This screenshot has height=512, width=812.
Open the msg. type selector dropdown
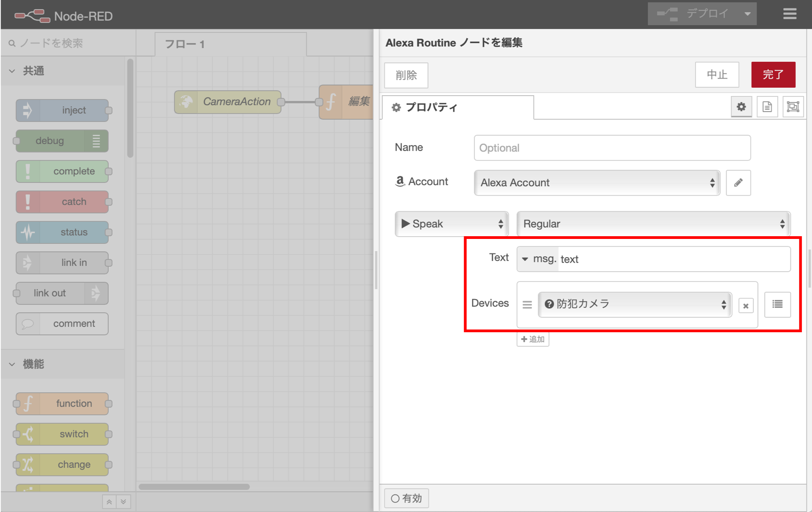(x=538, y=259)
